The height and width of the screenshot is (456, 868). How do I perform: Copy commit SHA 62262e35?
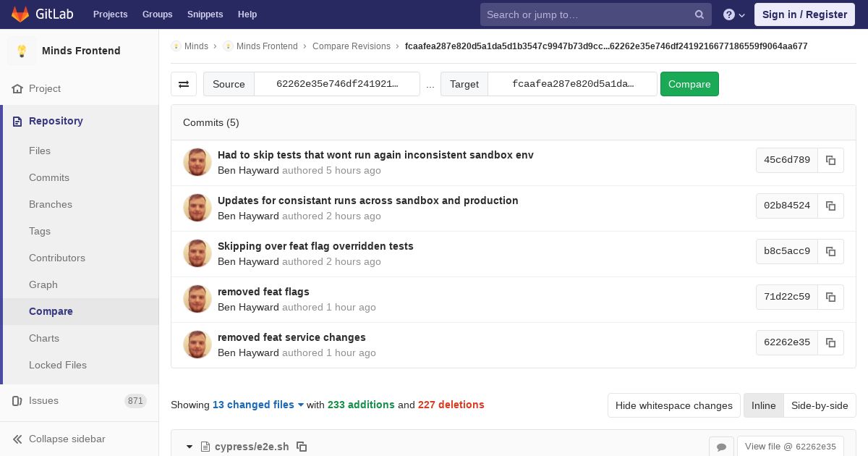(x=830, y=342)
